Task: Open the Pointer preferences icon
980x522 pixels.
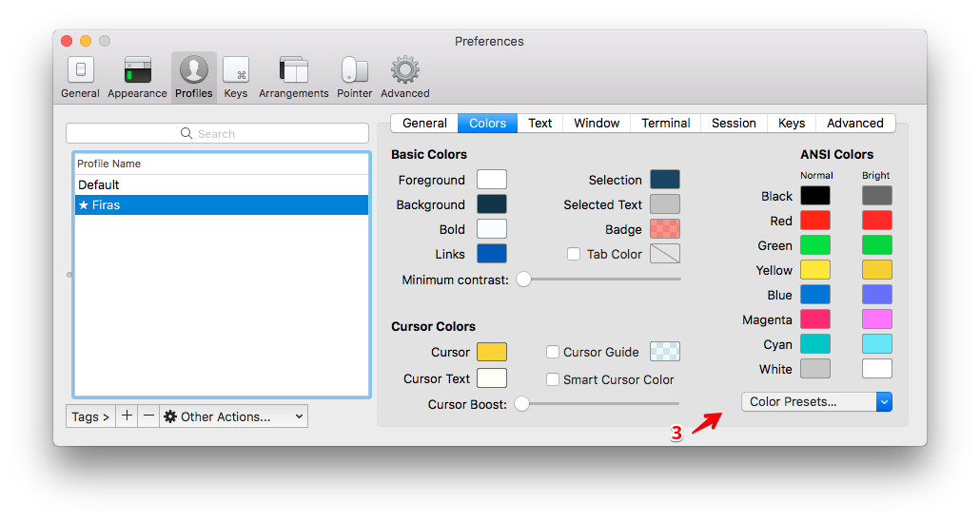Action: (x=354, y=70)
